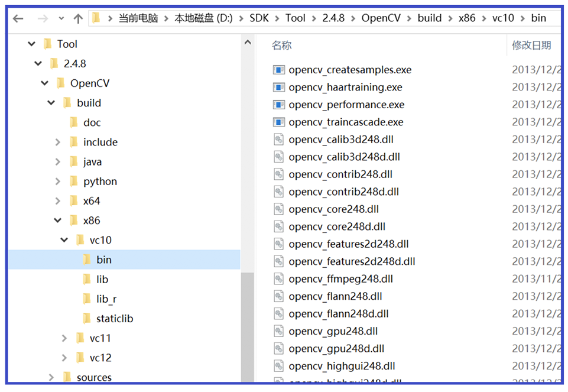Expand the java folder in tree

click(x=58, y=161)
